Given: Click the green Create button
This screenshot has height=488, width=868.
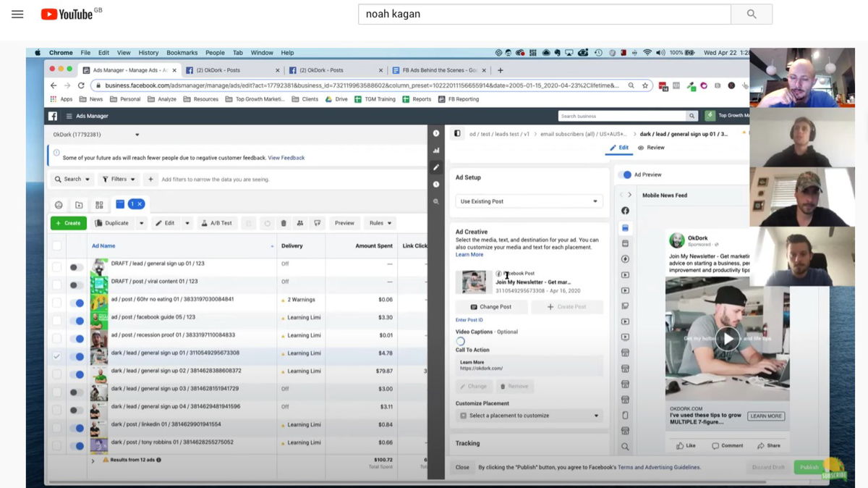Looking at the screenshot, I should (x=68, y=222).
